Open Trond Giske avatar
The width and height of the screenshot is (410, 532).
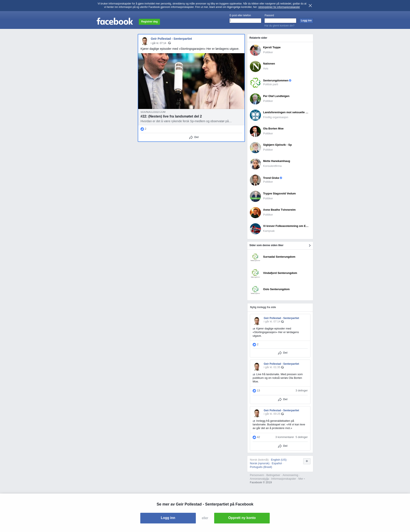(255, 180)
